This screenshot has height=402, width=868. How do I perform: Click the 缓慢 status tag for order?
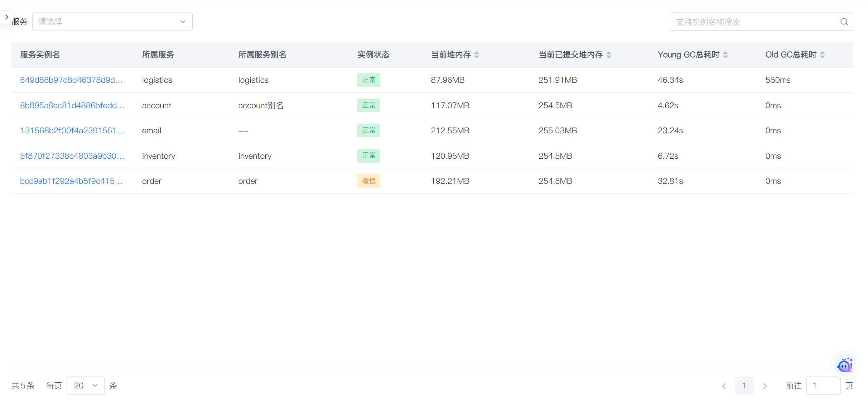click(x=369, y=181)
